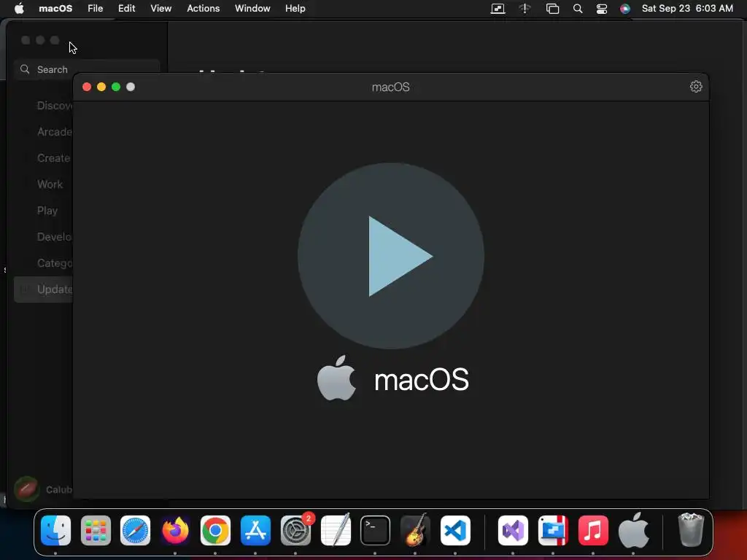Activate Siri from the menu bar
Image resolution: width=747 pixels, height=560 pixels.
pyautogui.click(x=625, y=9)
